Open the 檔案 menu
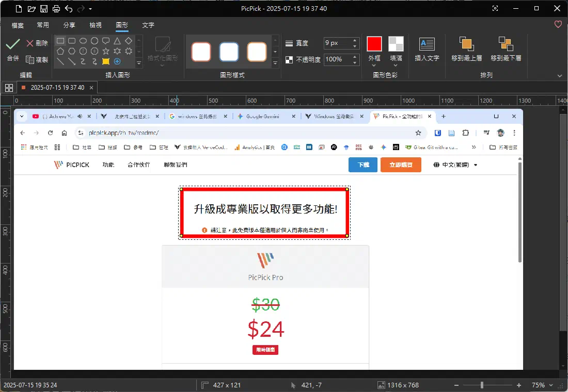The image size is (568, 392). click(19, 25)
